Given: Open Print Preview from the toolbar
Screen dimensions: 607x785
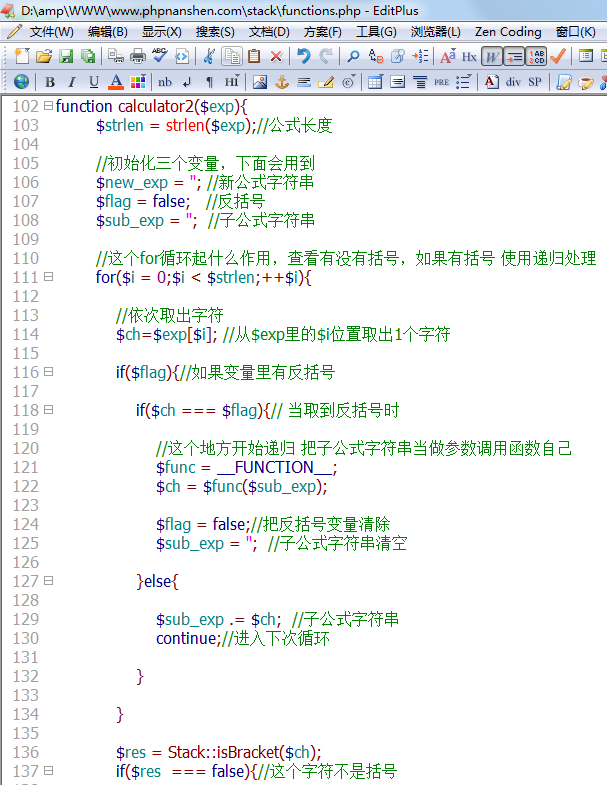Looking at the screenshot, I should click(x=116, y=56).
